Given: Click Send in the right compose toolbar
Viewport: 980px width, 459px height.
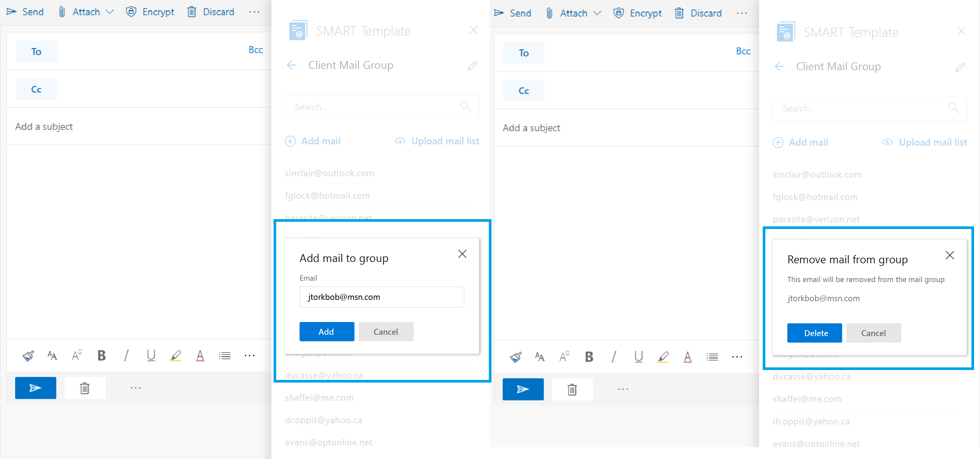Looking at the screenshot, I should (x=513, y=13).
